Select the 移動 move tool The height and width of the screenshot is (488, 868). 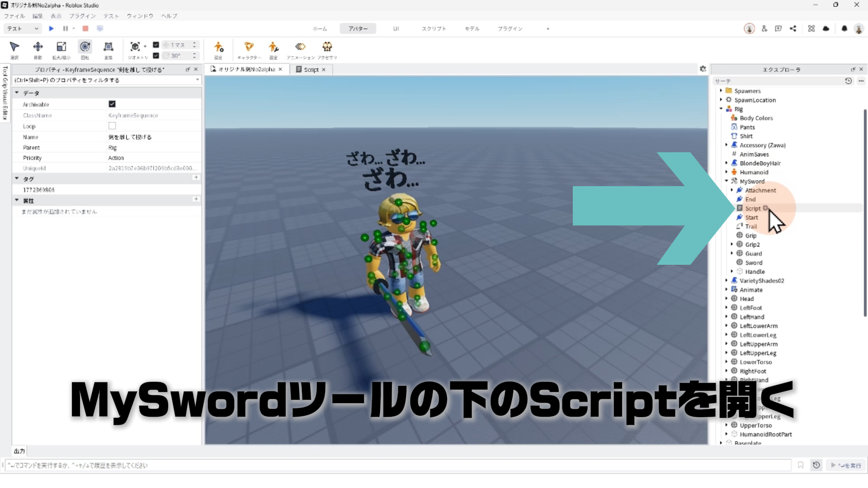pyautogui.click(x=38, y=47)
